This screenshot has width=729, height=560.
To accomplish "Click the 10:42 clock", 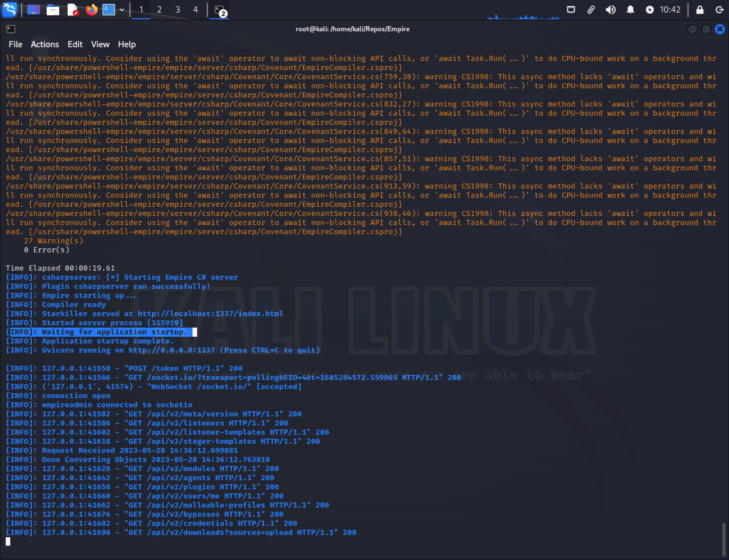I will (x=670, y=10).
